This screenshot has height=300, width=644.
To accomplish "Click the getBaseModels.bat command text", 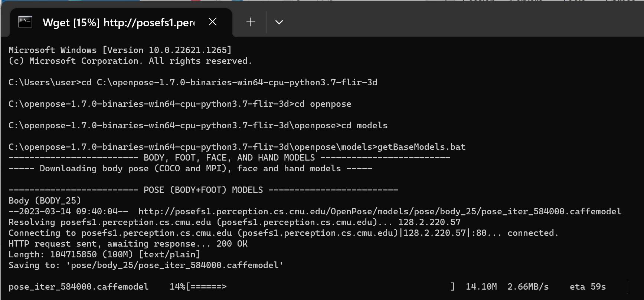I will pyautogui.click(x=421, y=147).
